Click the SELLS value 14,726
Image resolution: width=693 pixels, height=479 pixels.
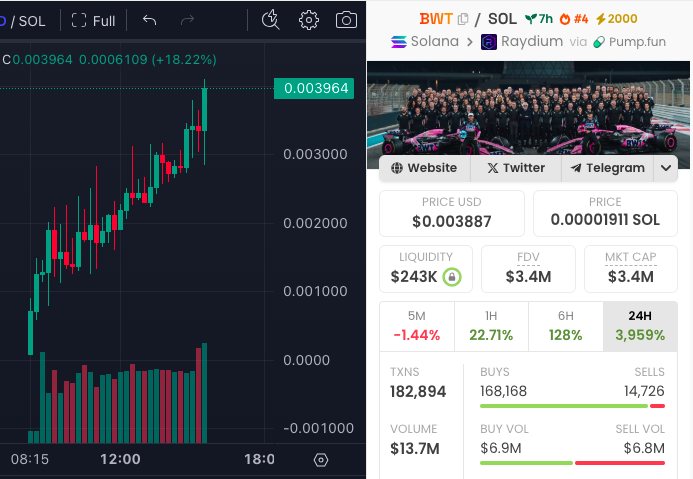click(x=644, y=391)
